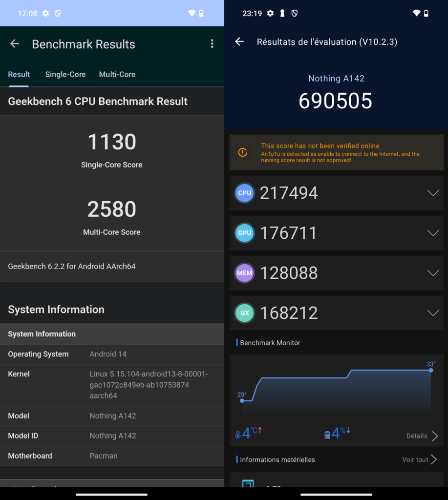This screenshot has width=448, height=500.
Task: Tap the UX score badge icon
Action: pyautogui.click(x=244, y=313)
